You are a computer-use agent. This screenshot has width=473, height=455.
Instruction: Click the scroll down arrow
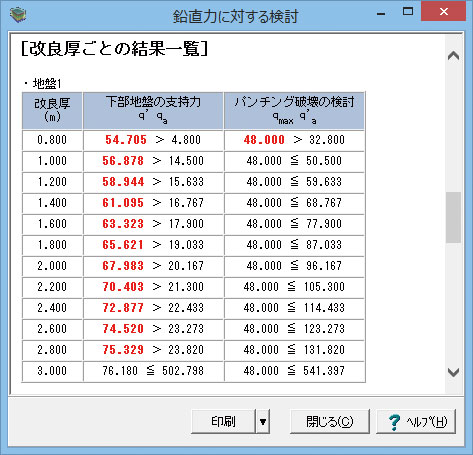pos(453,372)
